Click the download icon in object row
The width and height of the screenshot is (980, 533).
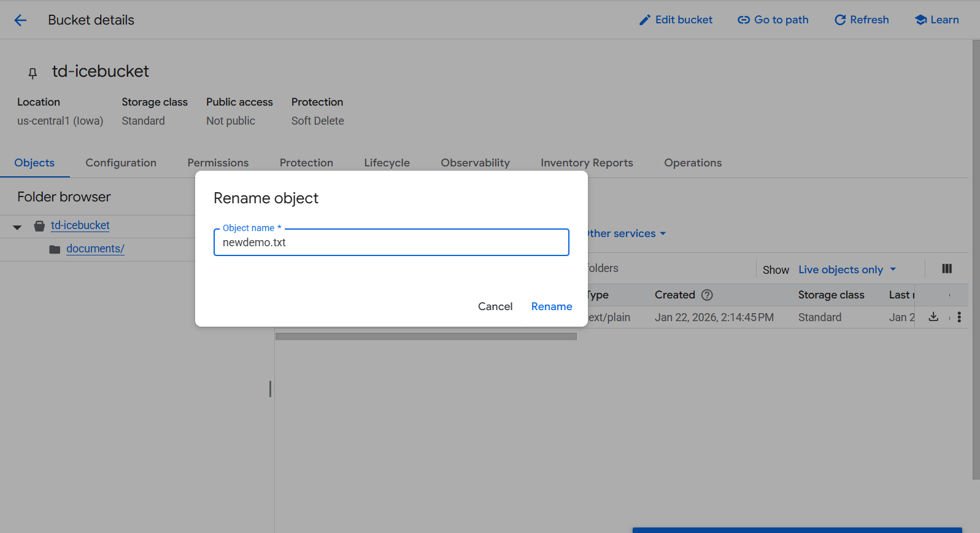pyautogui.click(x=933, y=317)
